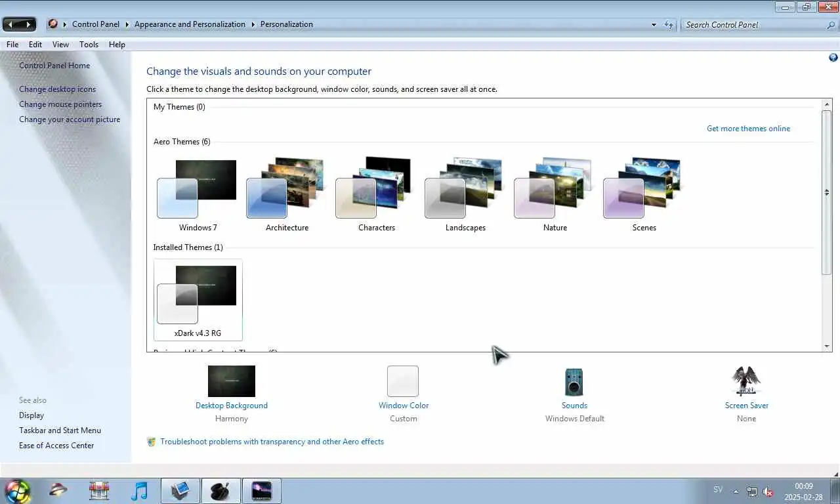Apply the Architecture theme

[x=287, y=195]
